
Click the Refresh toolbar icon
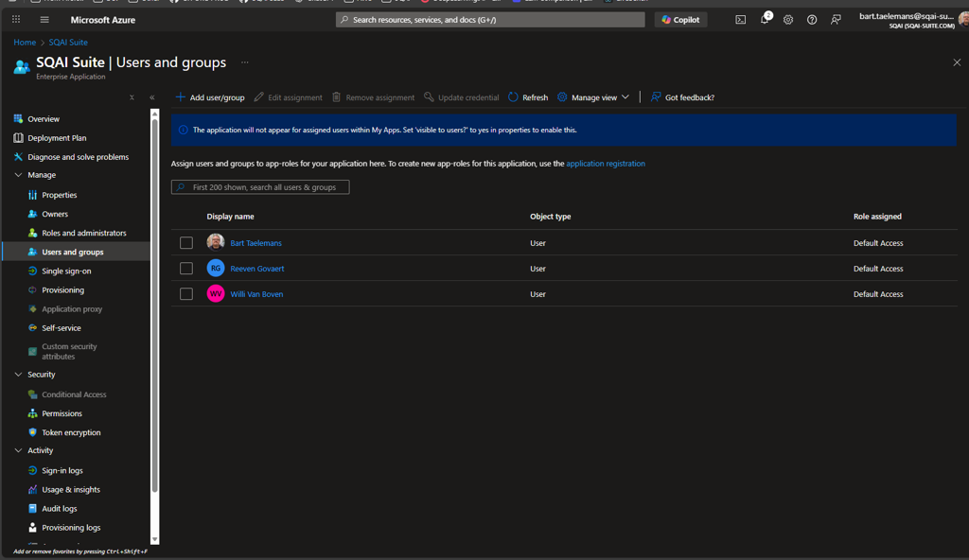pyautogui.click(x=513, y=97)
